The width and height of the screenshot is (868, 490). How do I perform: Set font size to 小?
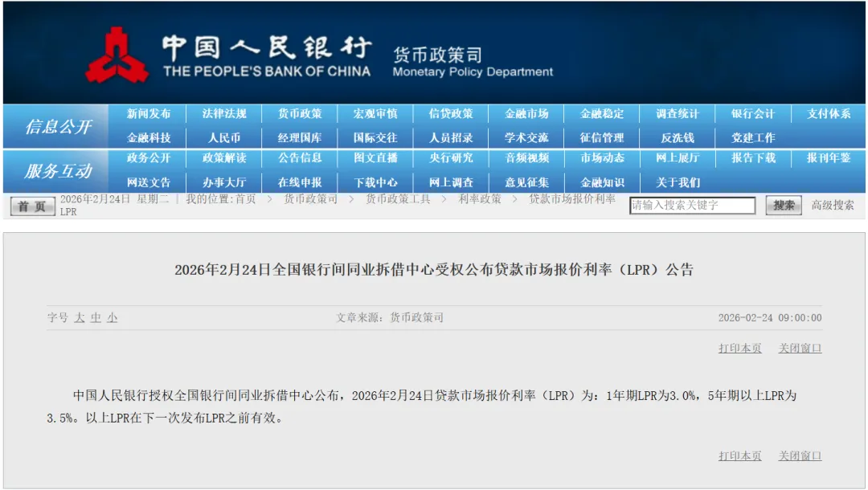[x=113, y=317]
